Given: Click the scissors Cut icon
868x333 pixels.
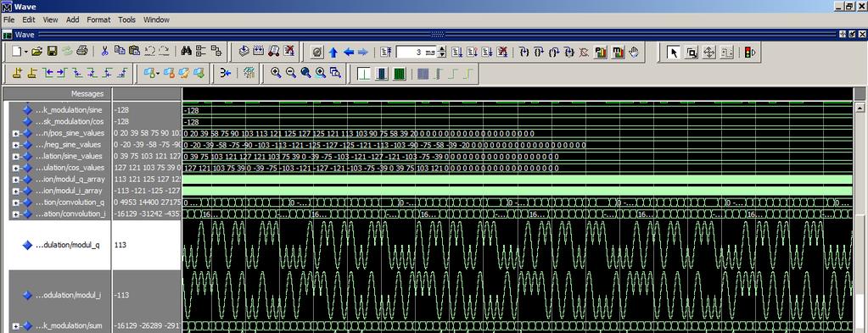Looking at the screenshot, I should (104, 52).
